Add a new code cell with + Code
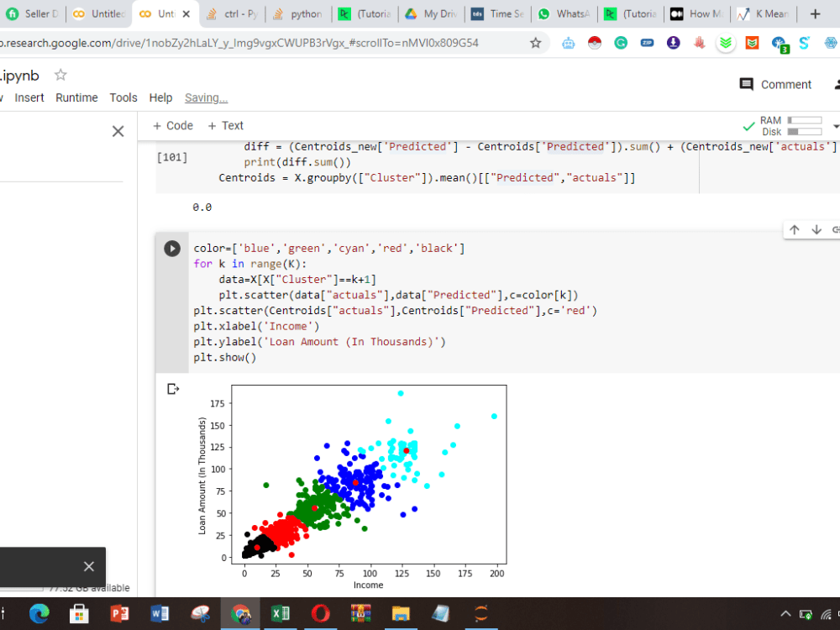 coord(172,125)
